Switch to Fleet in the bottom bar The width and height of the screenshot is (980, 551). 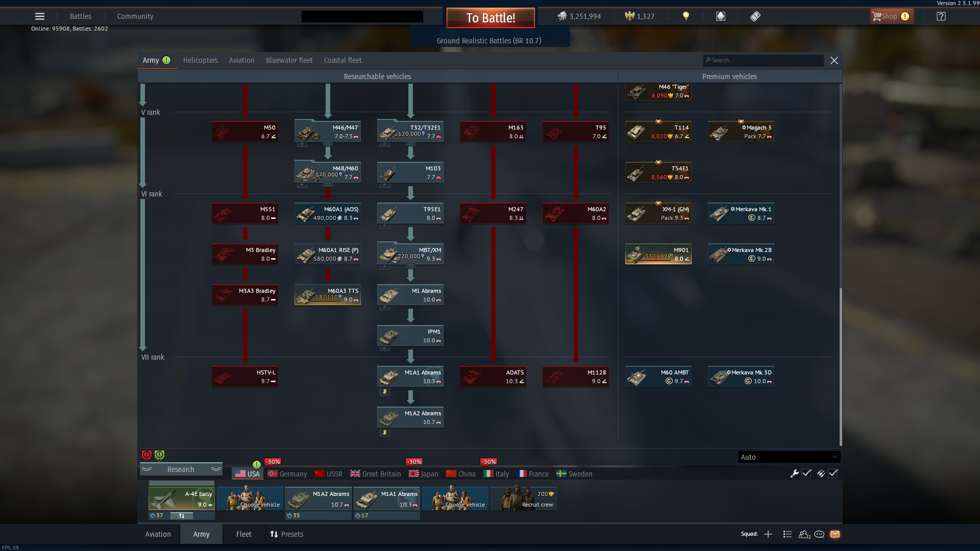244,534
